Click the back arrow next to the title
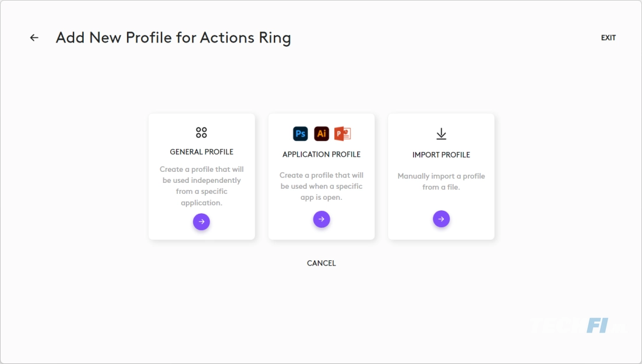 34,38
